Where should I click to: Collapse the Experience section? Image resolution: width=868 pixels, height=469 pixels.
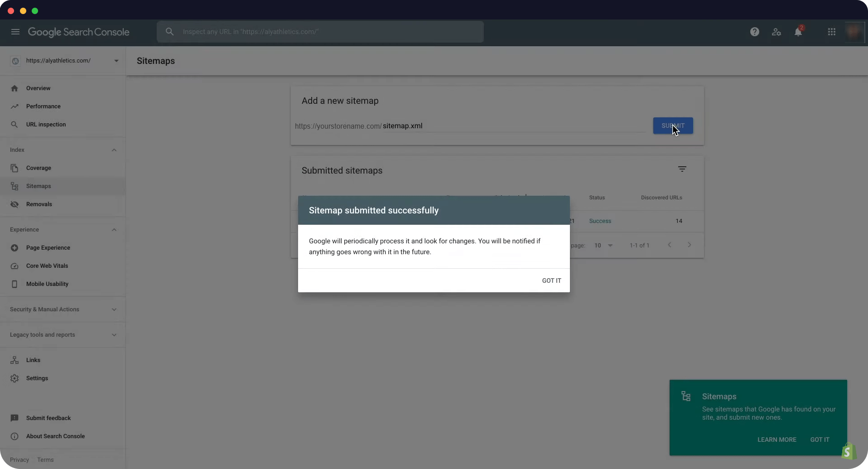[x=114, y=230]
